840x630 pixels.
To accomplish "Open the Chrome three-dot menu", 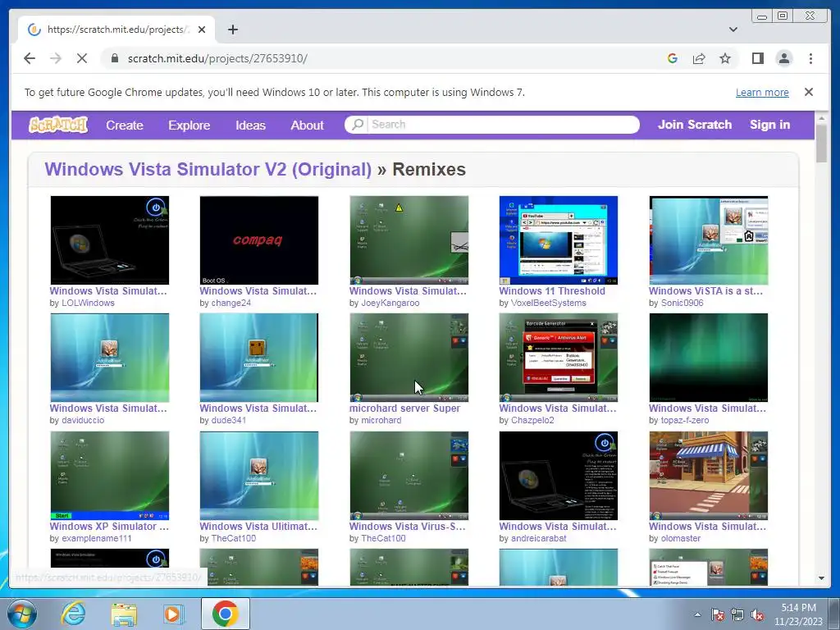I will [x=810, y=58].
